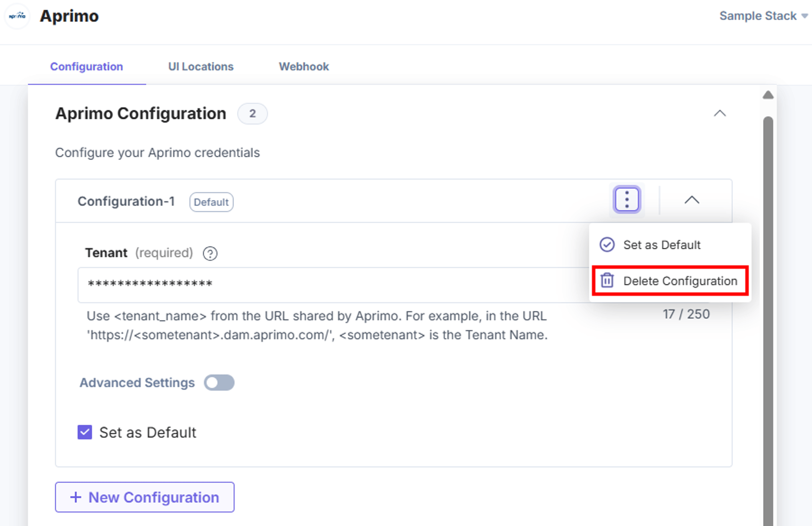Choose Delete Configuration from menu
The height and width of the screenshot is (526, 812).
[670, 281]
